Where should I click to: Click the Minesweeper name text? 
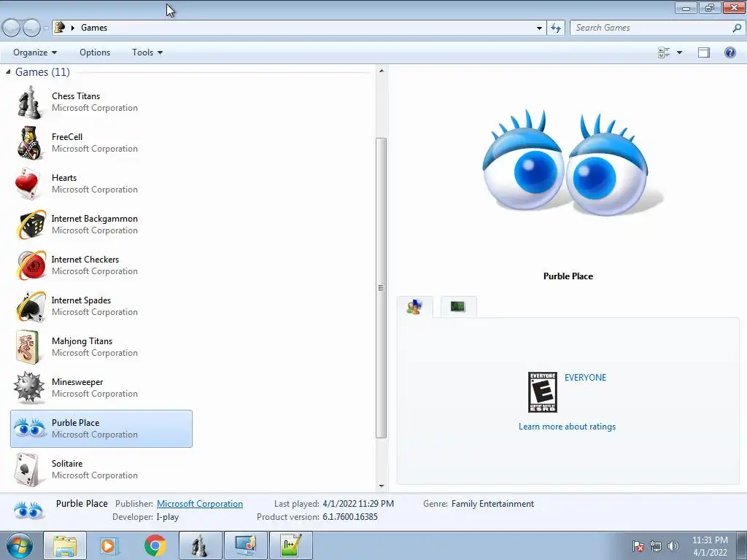coord(77,382)
